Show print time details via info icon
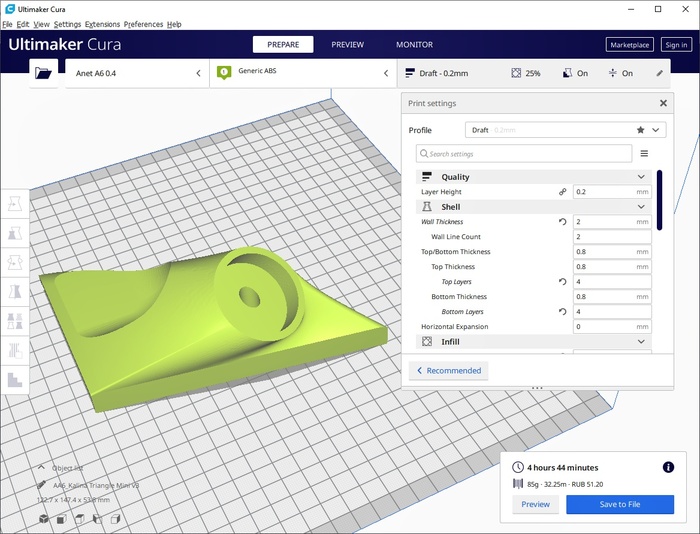Image resolution: width=700 pixels, height=534 pixels. click(668, 467)
